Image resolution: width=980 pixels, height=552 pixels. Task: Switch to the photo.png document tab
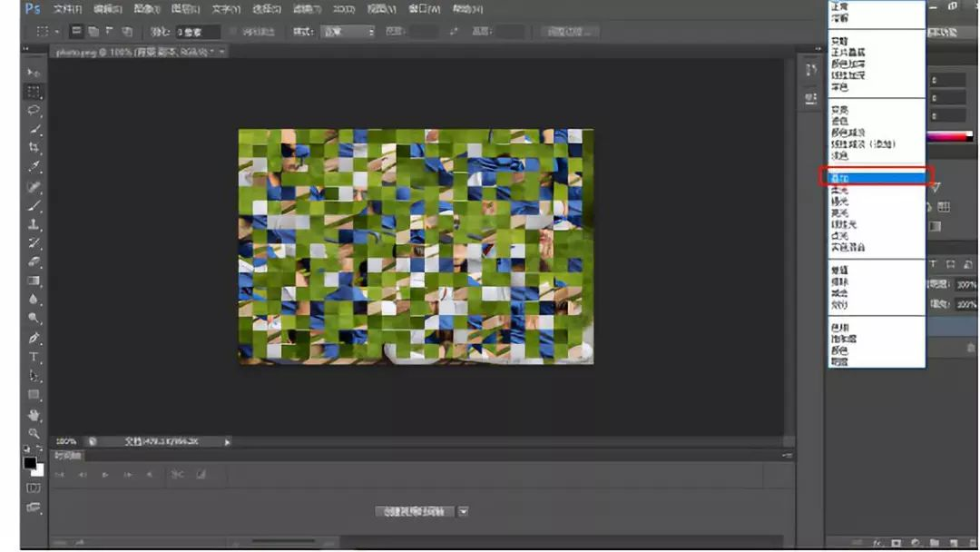(139, 52)
